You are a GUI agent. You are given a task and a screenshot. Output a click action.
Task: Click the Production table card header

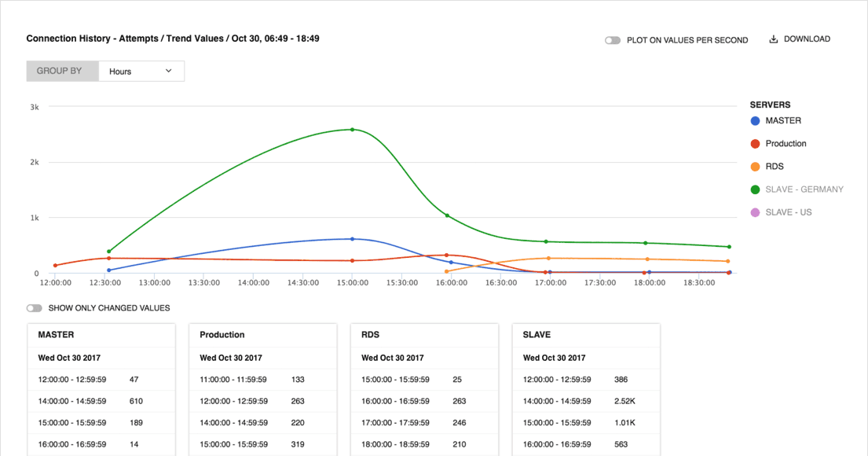tap(222, 335)
